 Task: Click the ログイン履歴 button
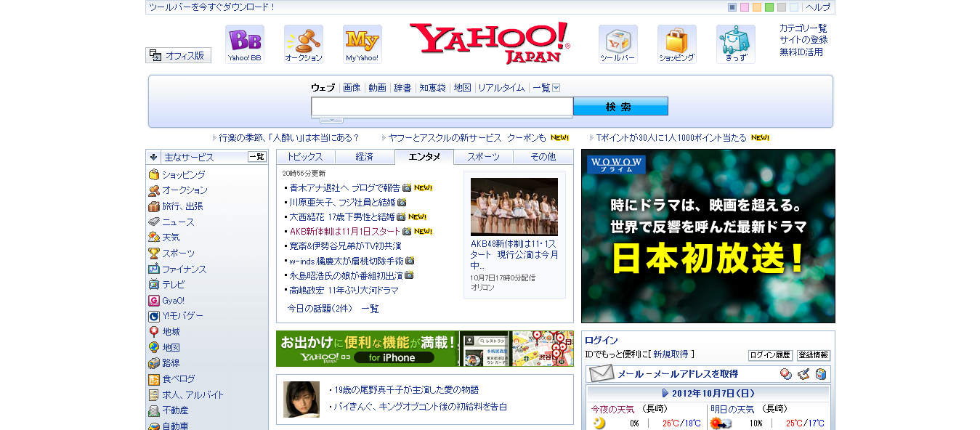pos(770,355)
